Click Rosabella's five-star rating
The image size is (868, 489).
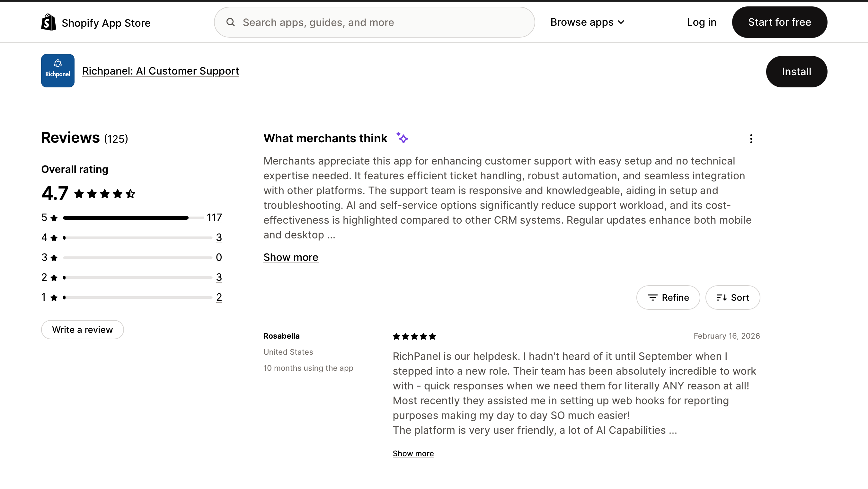(x=414, y=336)
